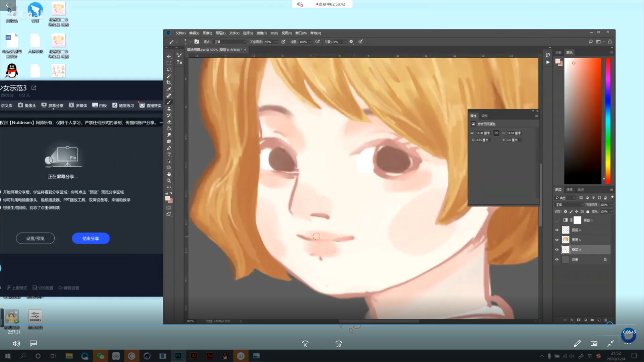Viewport: 644px width, 362px height.
Task: Click the search icon in Photoshop options bar
Action: tap(591, 42)
